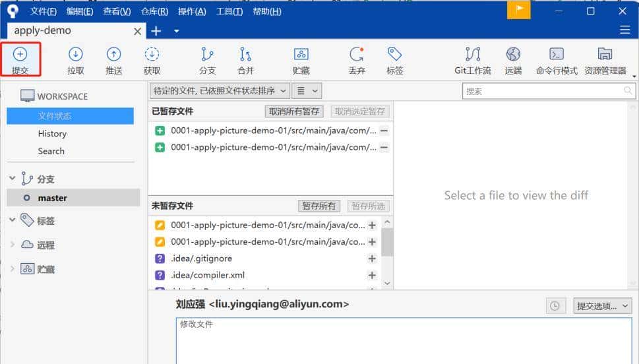Open the 帮助(H) menu
Screen dimensions: 639x364
point(267,11)
